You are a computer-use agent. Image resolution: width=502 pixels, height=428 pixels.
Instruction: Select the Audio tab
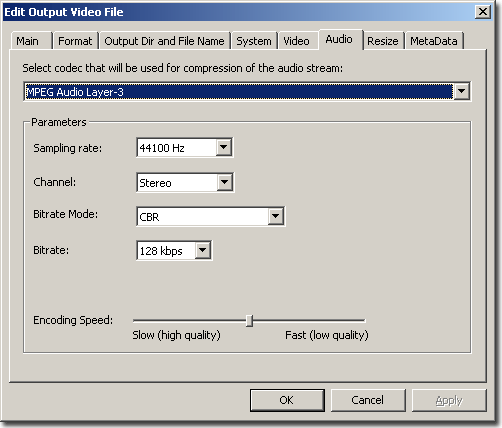point(340,39)
